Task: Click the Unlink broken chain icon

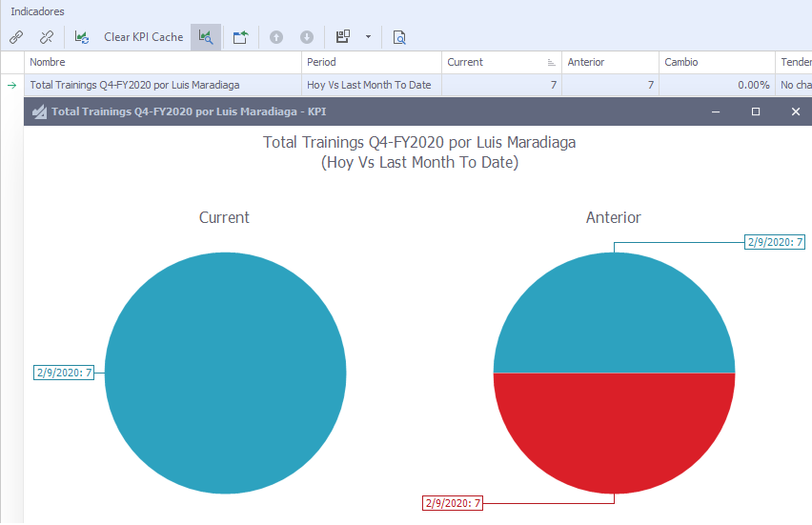Action: coord(46,37)
